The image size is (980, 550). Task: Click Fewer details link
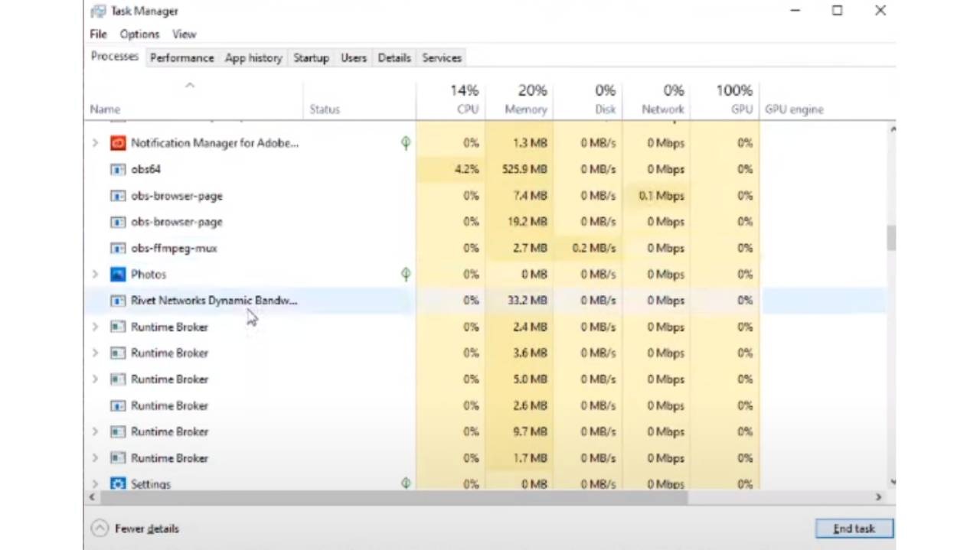point(147,529)
